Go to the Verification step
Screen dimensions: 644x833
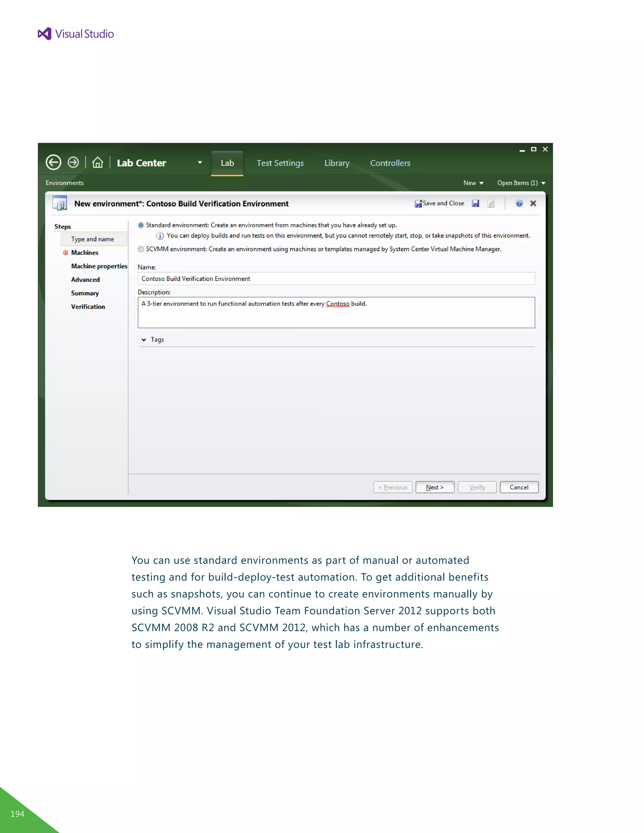[88, 307]
